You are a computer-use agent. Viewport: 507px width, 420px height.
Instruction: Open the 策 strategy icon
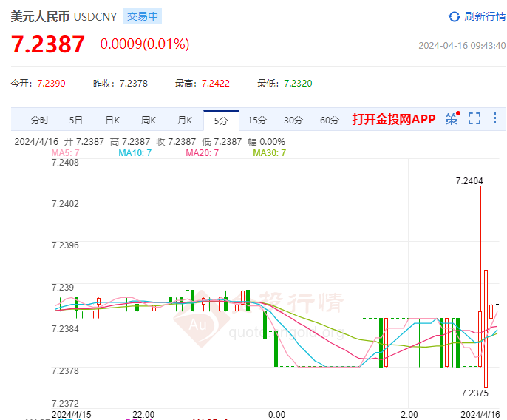tap(452, 119)
